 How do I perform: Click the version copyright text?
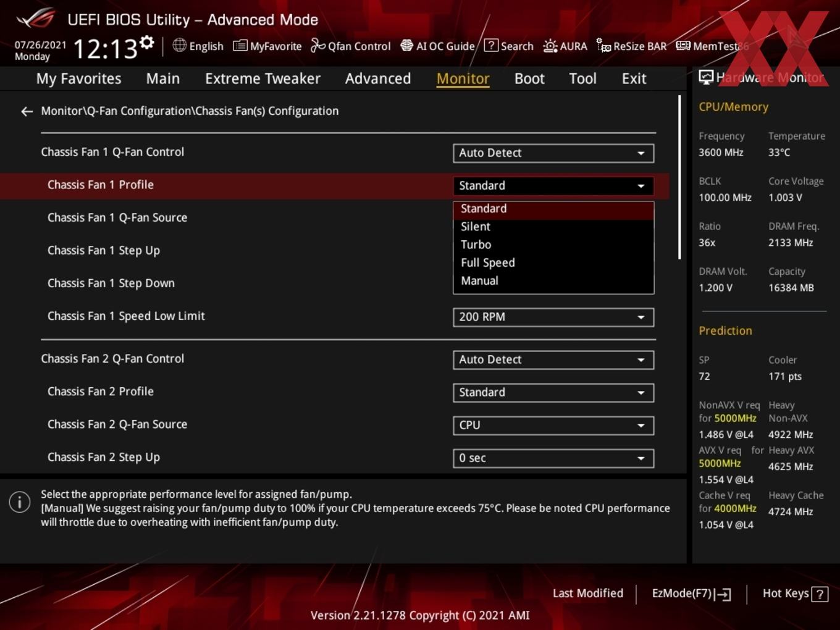click(x=420, y=615)
